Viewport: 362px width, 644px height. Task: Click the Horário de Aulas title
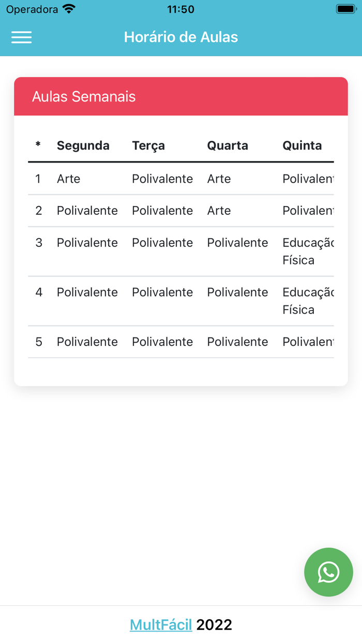181,37
